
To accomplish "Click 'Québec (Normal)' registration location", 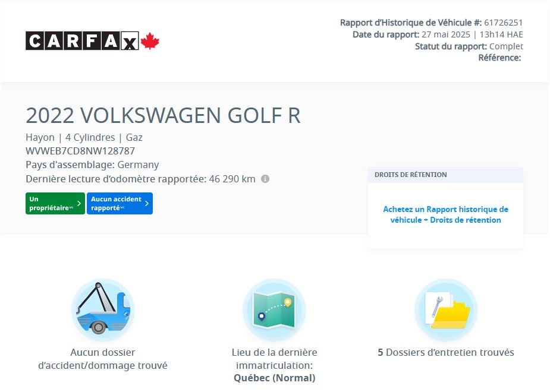I will tap(274, 378).
